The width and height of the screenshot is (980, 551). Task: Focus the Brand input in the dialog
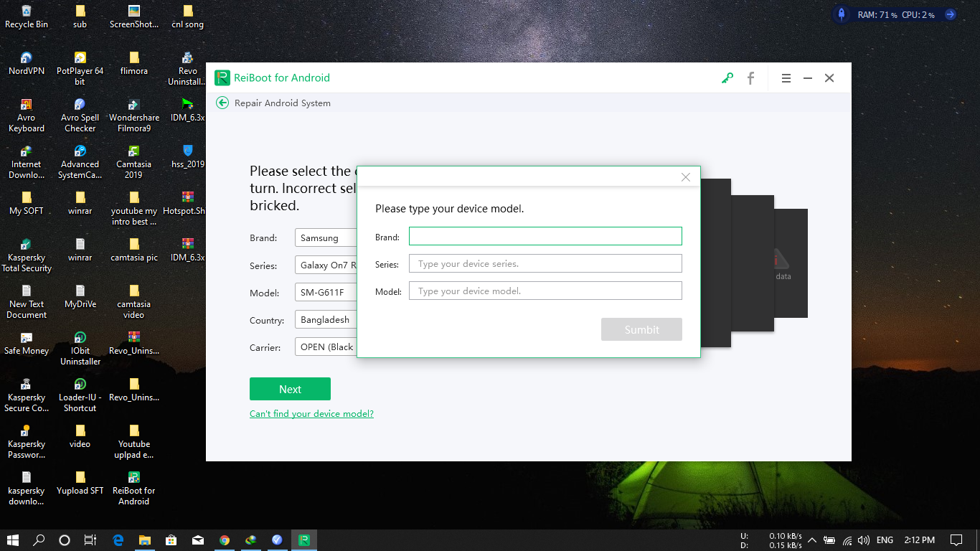(545, 236)
